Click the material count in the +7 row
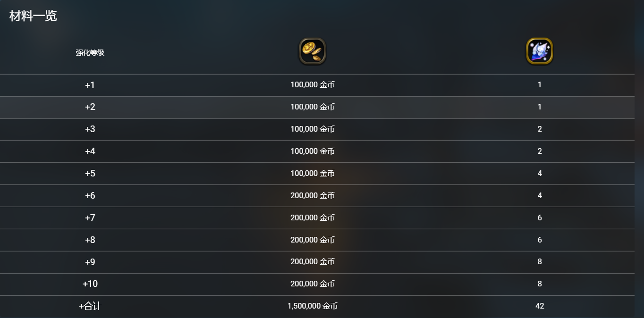 [x=540, y=218]
